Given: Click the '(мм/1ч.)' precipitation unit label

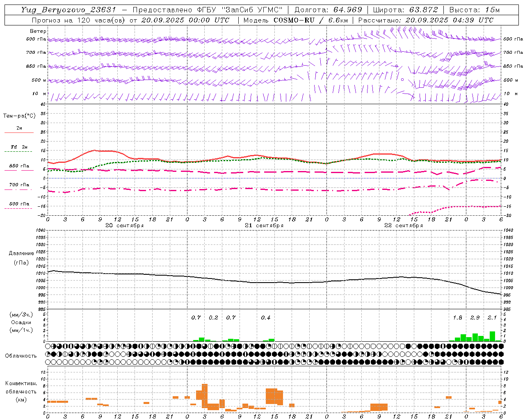Looking at the screenshot, I should pos(21,330).
